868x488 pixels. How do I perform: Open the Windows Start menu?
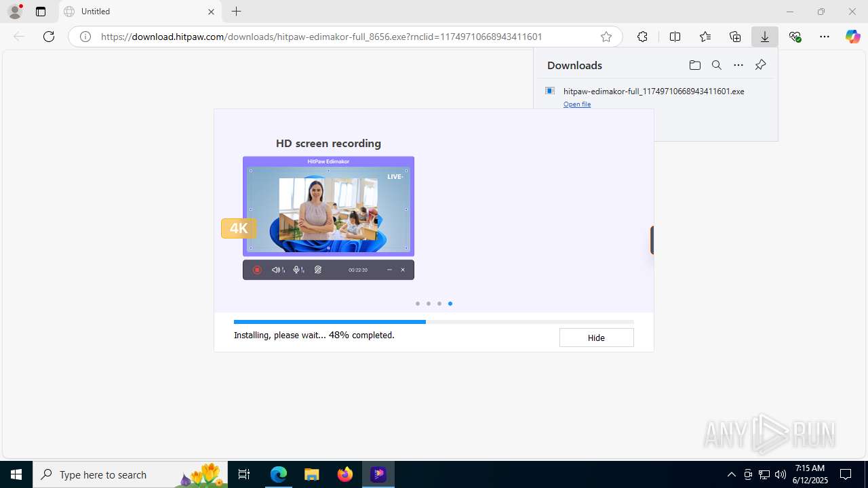tap(16, 474)
